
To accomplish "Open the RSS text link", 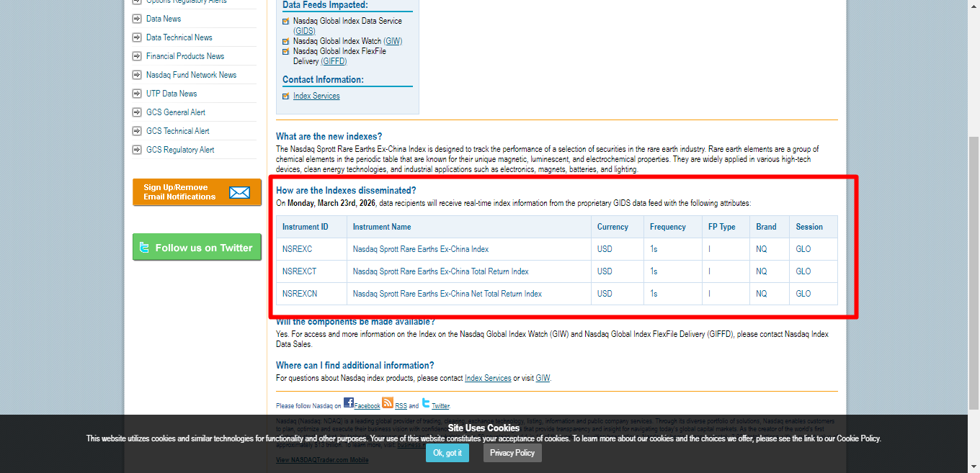I will coord(401,406).
